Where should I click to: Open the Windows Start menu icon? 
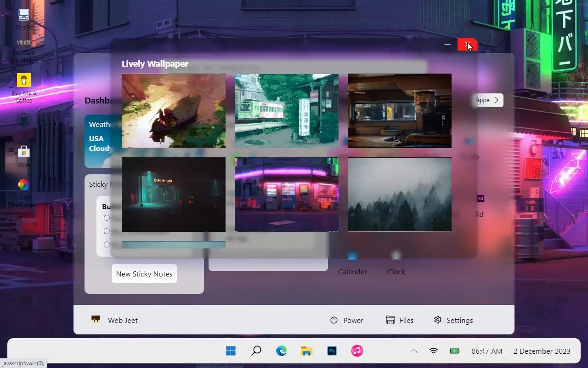[231, 351]
